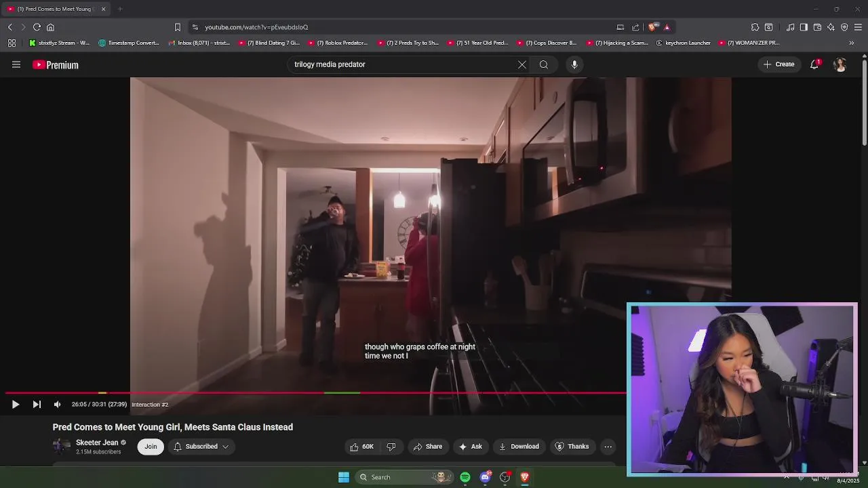
Task: Open the browser main hamburger menu
Action: [x=858, y=27]
